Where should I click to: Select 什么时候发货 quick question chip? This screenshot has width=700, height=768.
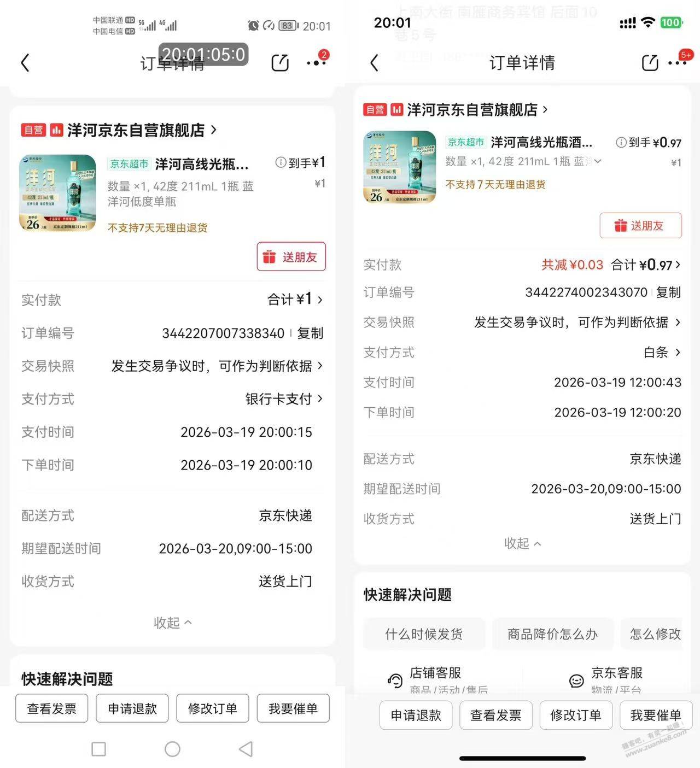pos(424,634)
